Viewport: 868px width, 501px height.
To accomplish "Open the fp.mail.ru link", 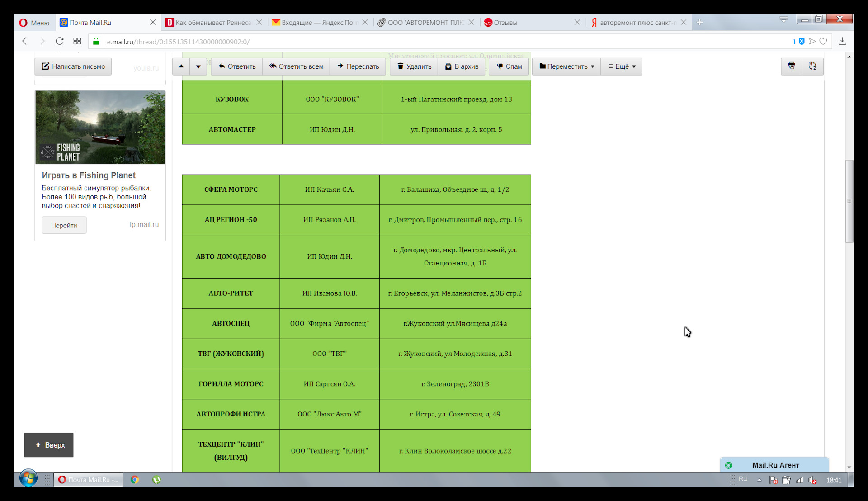I will point(144,225).
